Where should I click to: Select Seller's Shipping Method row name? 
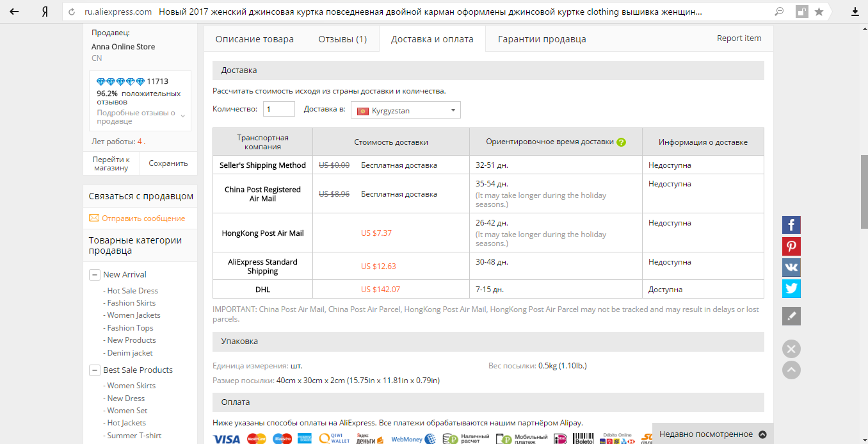click(x=263, y=165)
